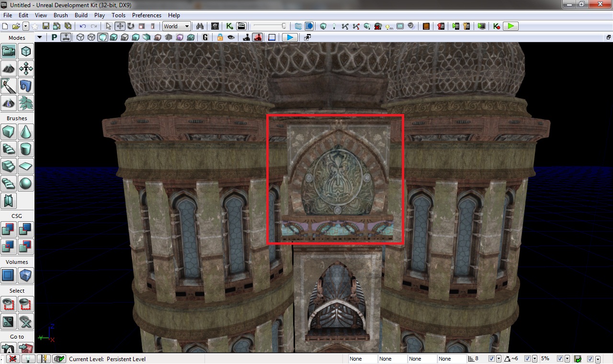Toggle the rotation snap checkbox beside ~6
This screenshot has height=364, width=613.
tap(528, 359)
